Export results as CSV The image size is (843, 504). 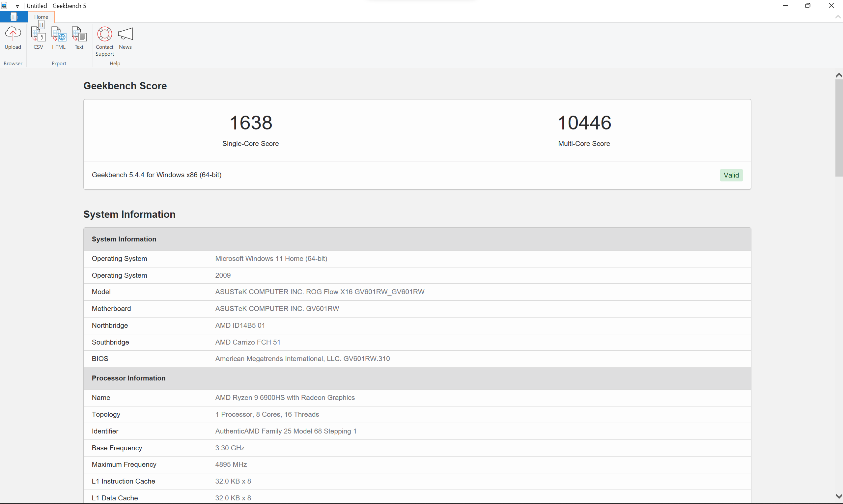(39, 39)
